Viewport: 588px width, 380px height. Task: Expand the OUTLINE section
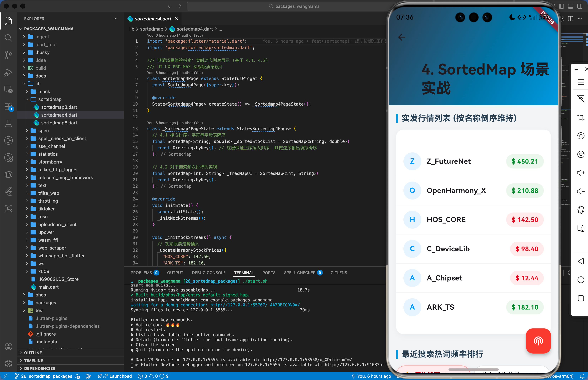(33, 353)
